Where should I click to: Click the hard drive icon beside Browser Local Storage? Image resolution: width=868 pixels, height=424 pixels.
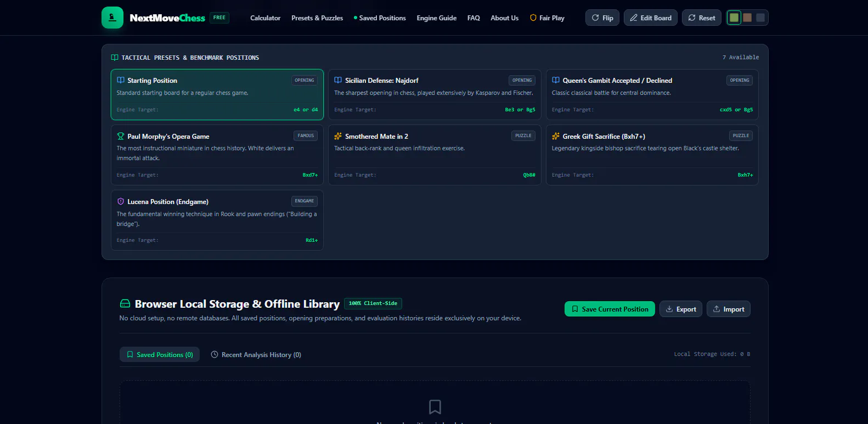(x=125, y=304)
